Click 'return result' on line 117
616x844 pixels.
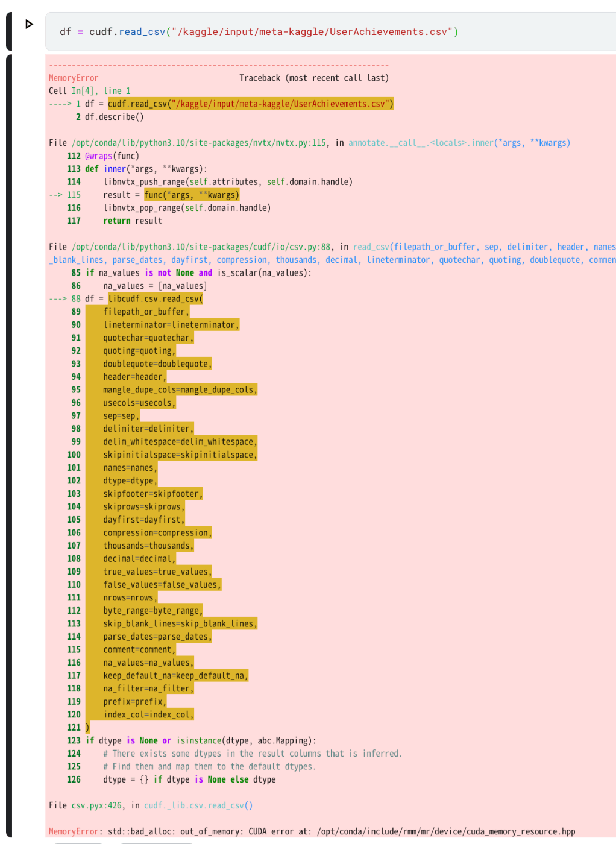pos(133,221)
